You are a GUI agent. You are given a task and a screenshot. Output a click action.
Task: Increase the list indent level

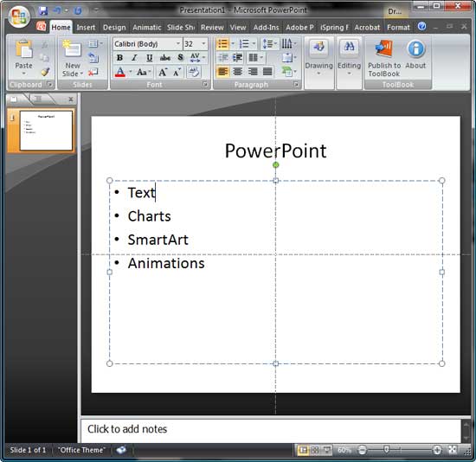(237, 58)
